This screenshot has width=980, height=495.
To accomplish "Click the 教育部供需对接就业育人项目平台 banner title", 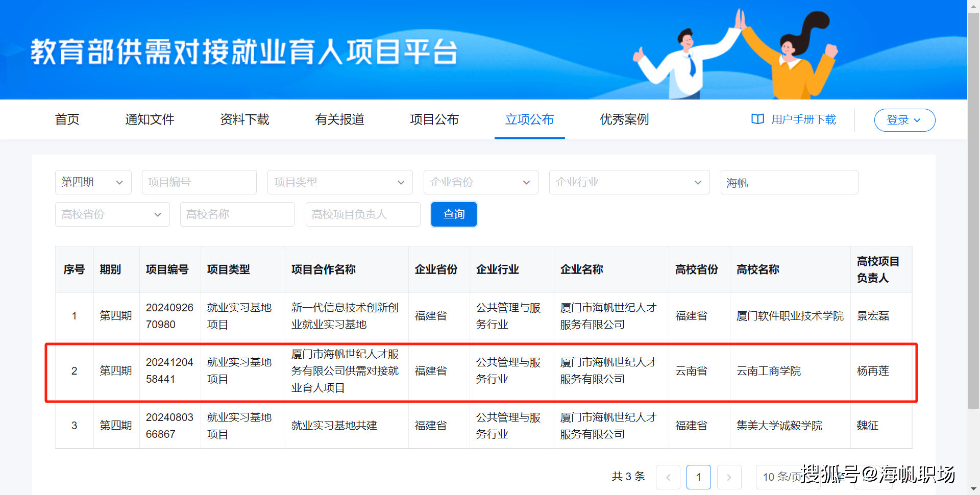I will [x=244, y=52].
